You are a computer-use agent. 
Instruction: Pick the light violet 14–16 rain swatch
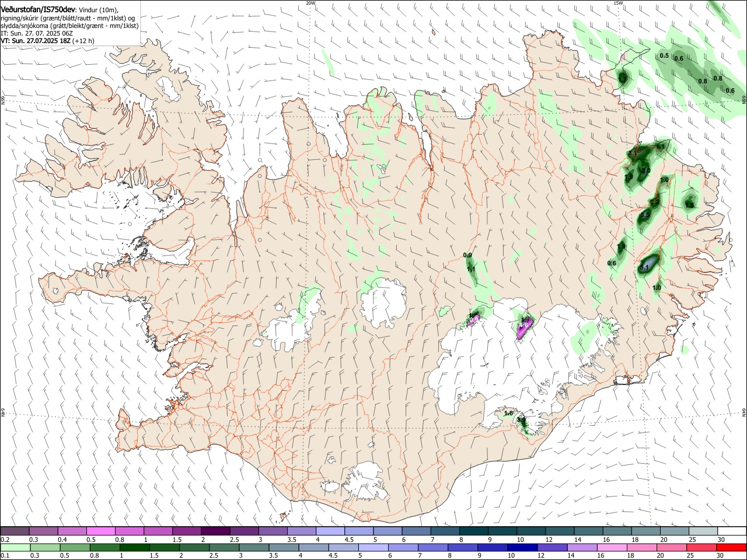coord(583,548)
